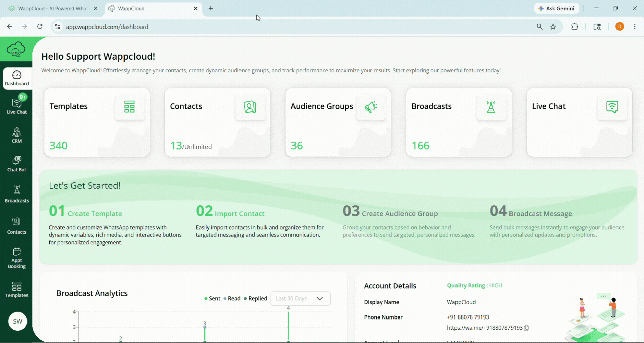Screen dimensions: 644x343
Task: Open Chat Bot in the sidebar
Action: coord(17,164)
